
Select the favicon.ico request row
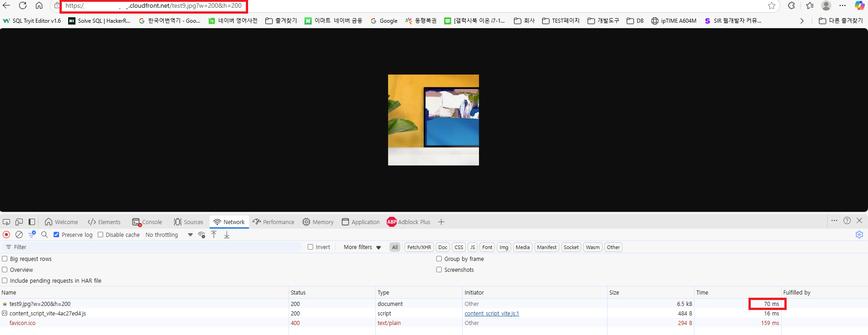click(434, 323)
